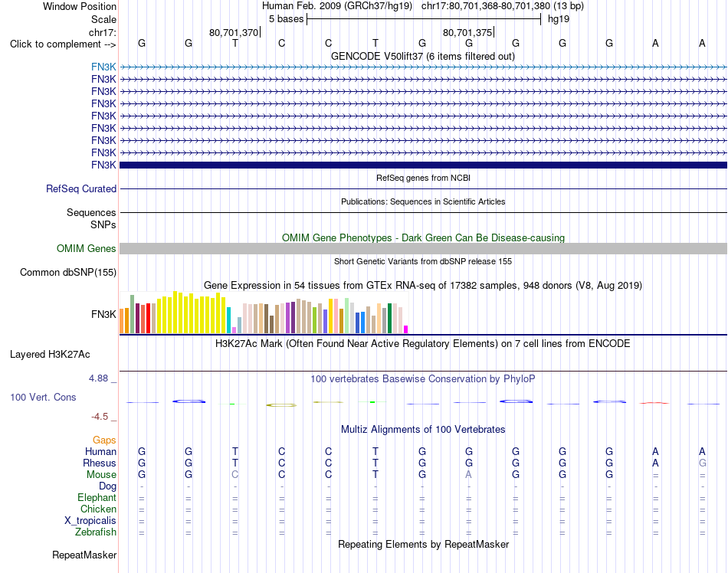Click the 'Mouse' species label

point(101,475)
